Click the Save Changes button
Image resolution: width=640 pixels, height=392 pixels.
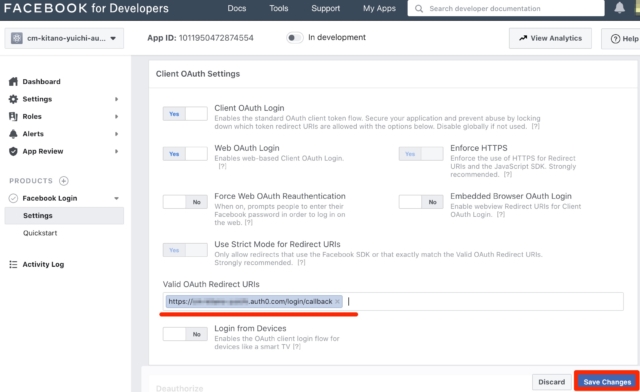pyautogui.click(x=607, y=382)
